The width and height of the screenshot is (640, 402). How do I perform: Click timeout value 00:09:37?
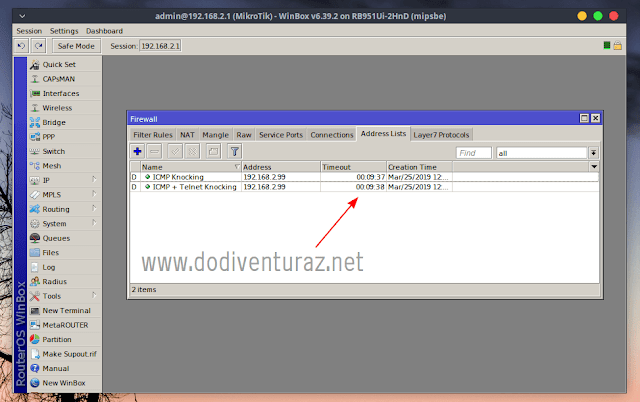click(x=371, y=177)
